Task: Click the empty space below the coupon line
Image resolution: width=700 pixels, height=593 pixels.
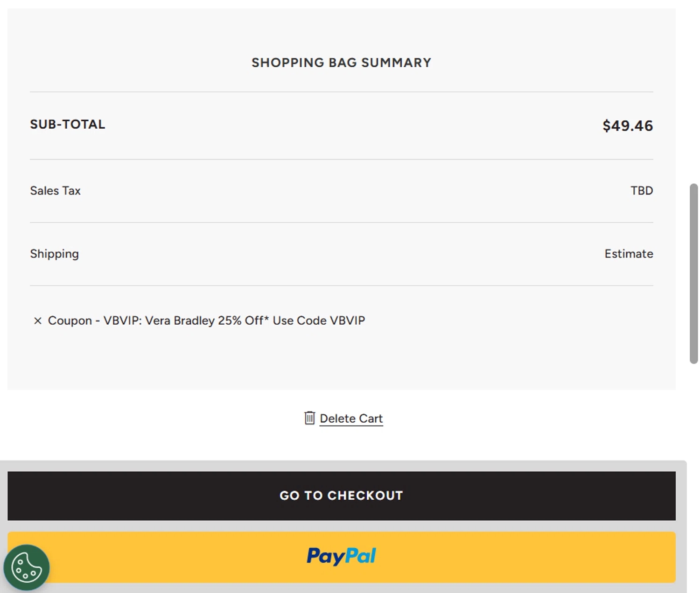Action: (x=341, y=362)
